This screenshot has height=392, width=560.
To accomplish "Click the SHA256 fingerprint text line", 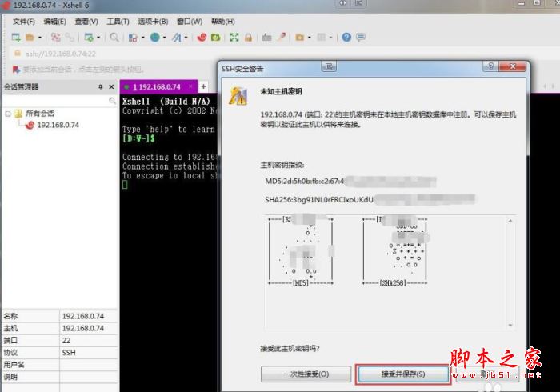I will 370,199.
